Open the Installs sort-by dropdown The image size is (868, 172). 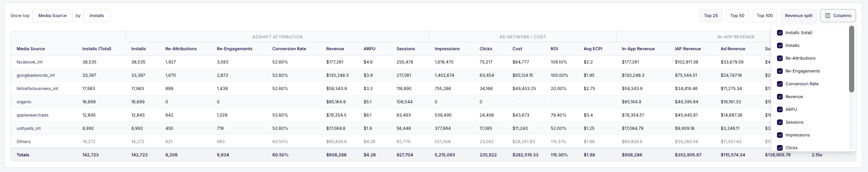coord(97,16)
